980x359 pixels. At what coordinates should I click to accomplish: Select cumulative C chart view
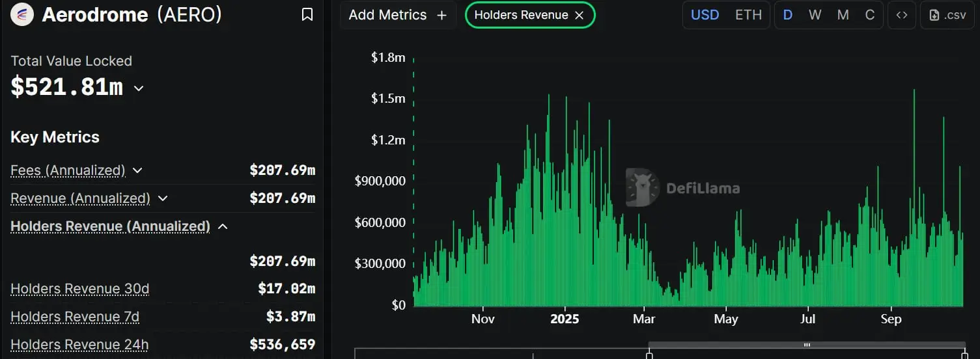click(869, 15)
